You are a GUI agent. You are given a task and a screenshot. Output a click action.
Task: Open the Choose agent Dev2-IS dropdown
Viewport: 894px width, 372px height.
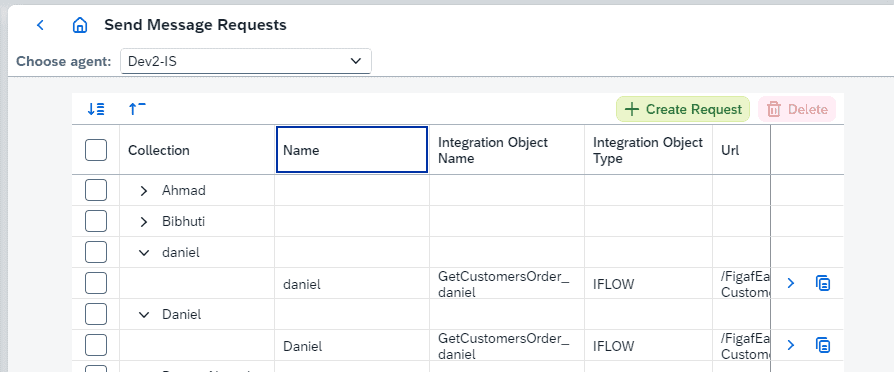coord(246,61)
